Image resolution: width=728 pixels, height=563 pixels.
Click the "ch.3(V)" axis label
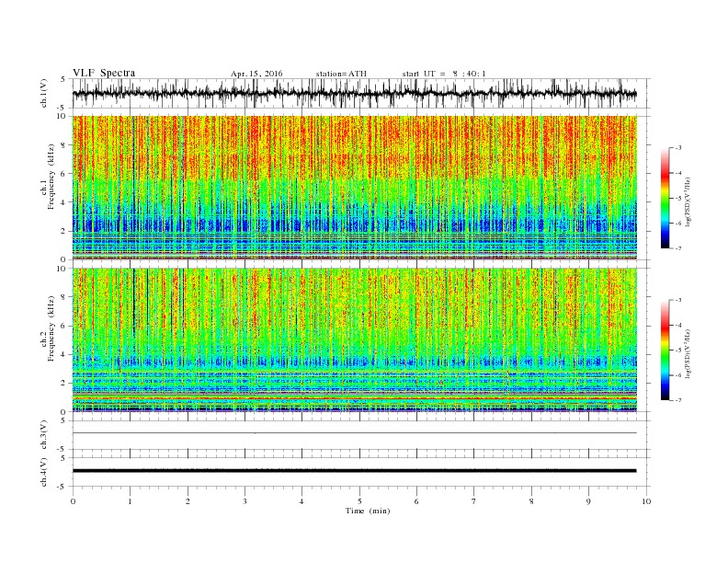(x=44, y=435)
